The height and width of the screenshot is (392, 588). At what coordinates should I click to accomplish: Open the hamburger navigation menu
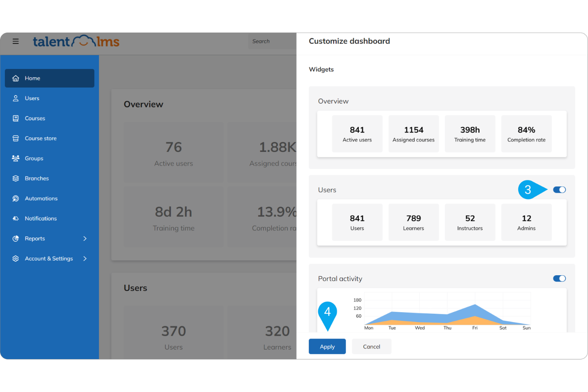point(15,41)
